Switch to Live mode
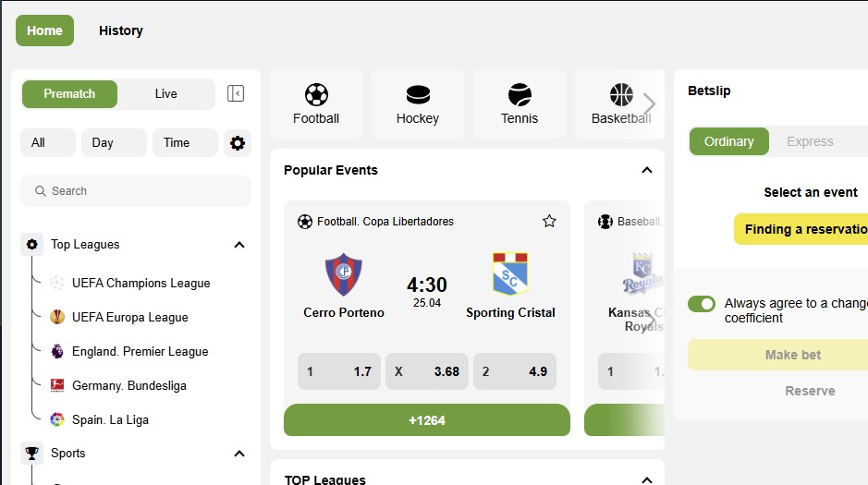This screenshot has width=868, height=485. tap(166, 94)
